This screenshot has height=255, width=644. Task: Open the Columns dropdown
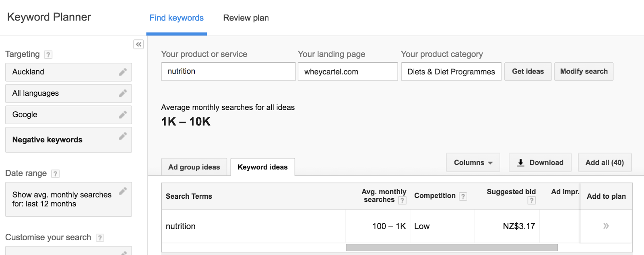(473, 162)
